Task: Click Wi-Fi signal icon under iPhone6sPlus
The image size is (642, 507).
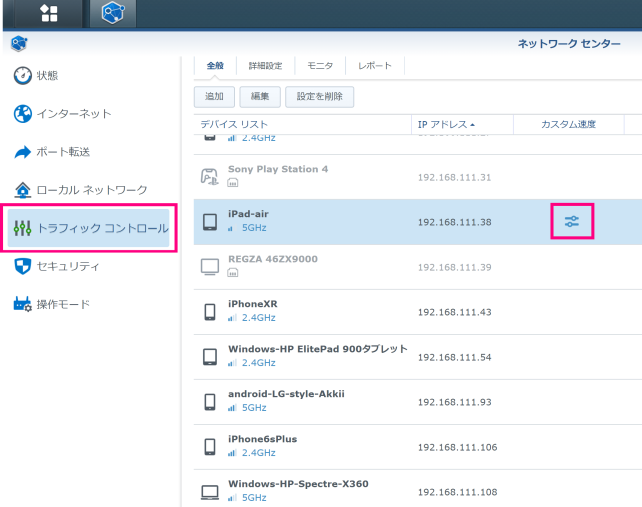Action: point(232,453)
